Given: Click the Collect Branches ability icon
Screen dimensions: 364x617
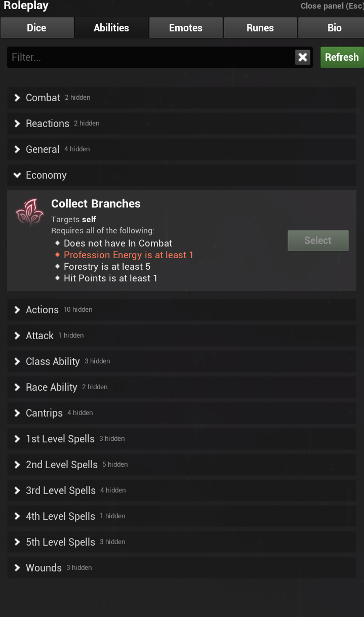Looking at the screenshot, I should click(26, 212).
